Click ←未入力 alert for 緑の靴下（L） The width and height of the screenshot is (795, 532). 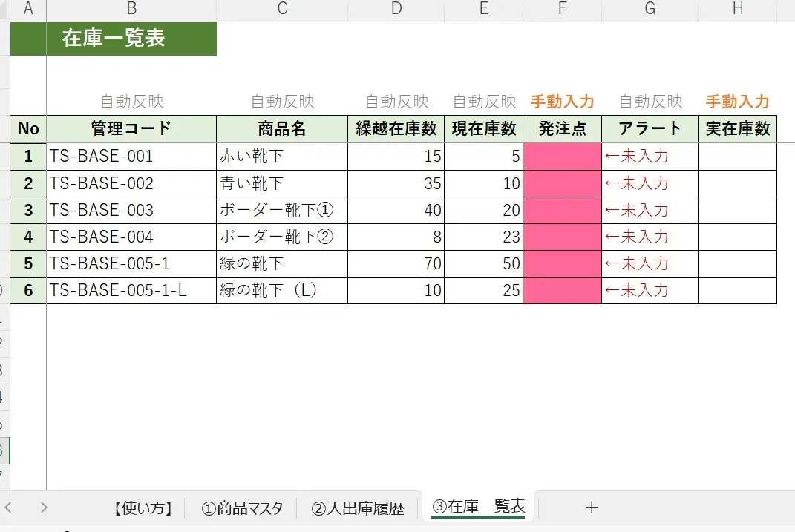pos(650,290)
